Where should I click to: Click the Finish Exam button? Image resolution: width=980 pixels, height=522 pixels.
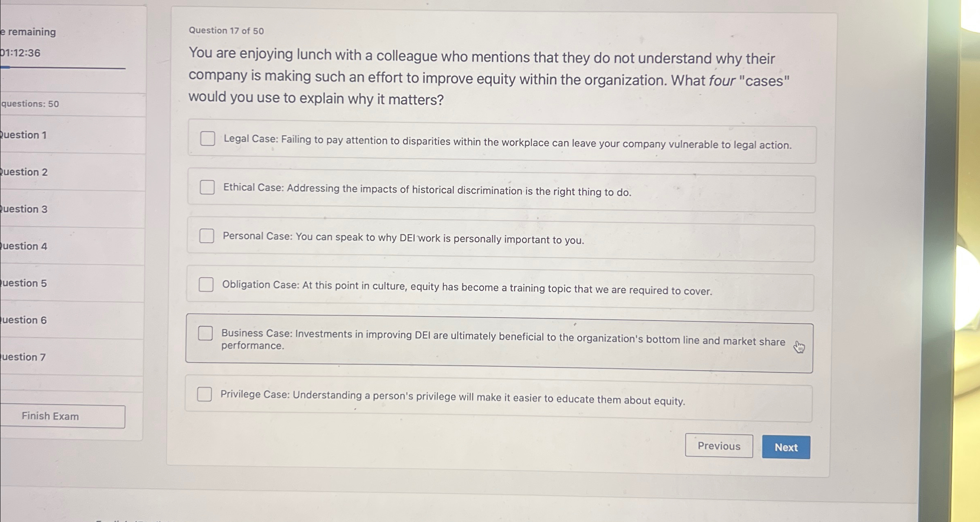click(x=51, y=416)
